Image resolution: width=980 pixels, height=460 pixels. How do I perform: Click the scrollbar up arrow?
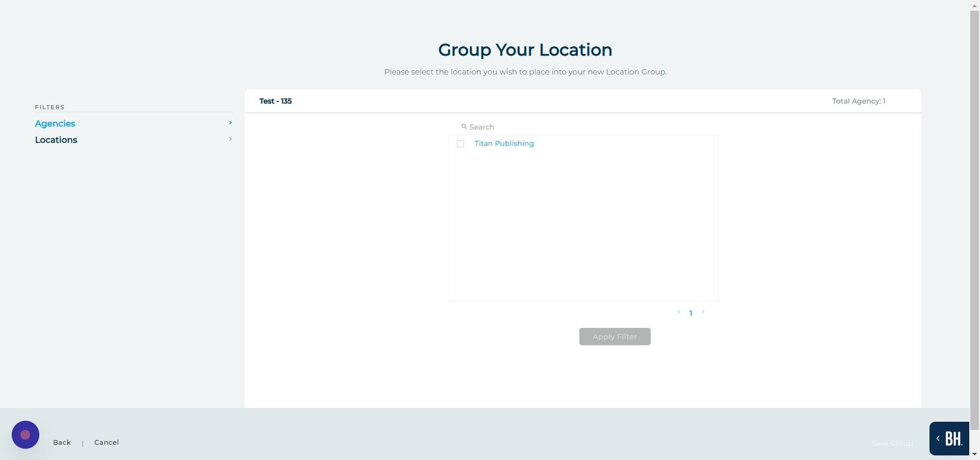coord(974,5)
